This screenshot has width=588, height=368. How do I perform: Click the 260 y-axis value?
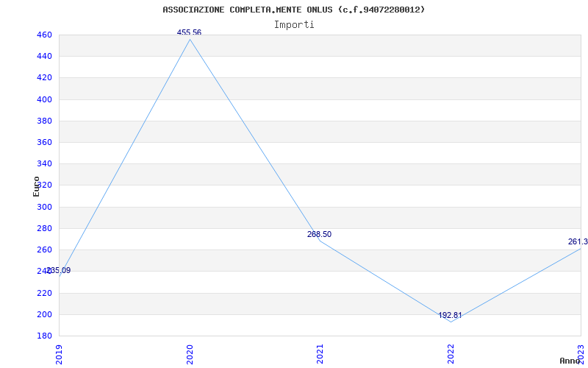click(44, 250)
